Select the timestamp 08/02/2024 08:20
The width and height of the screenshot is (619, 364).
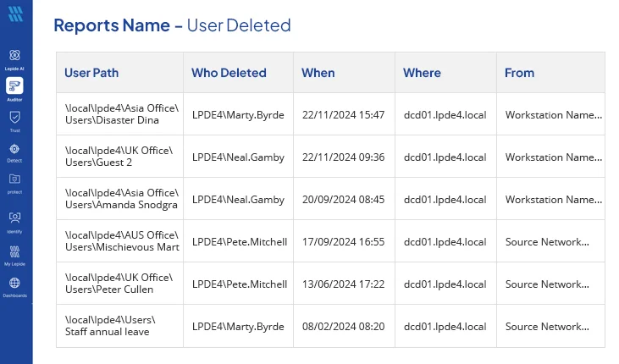click(x=344, y=327)
